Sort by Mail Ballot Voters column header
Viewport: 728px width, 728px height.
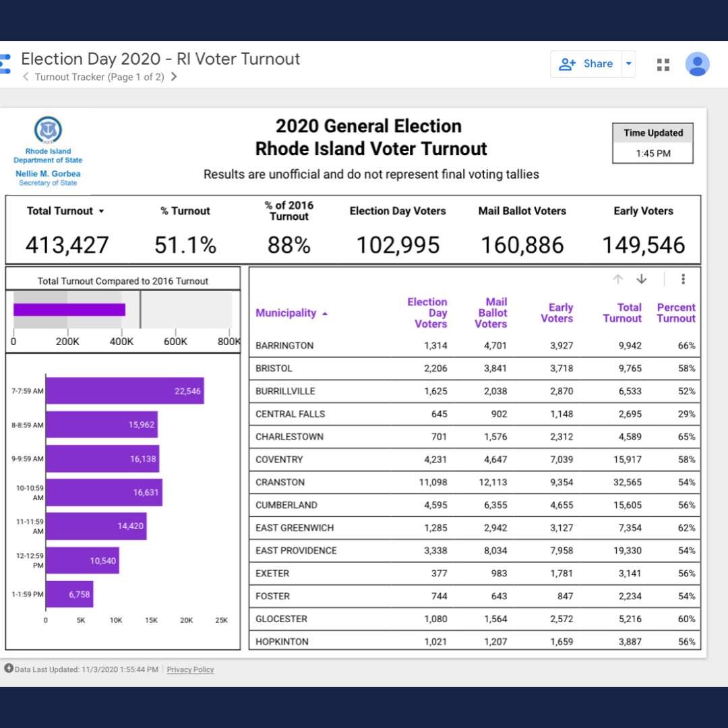pos(491,313)
